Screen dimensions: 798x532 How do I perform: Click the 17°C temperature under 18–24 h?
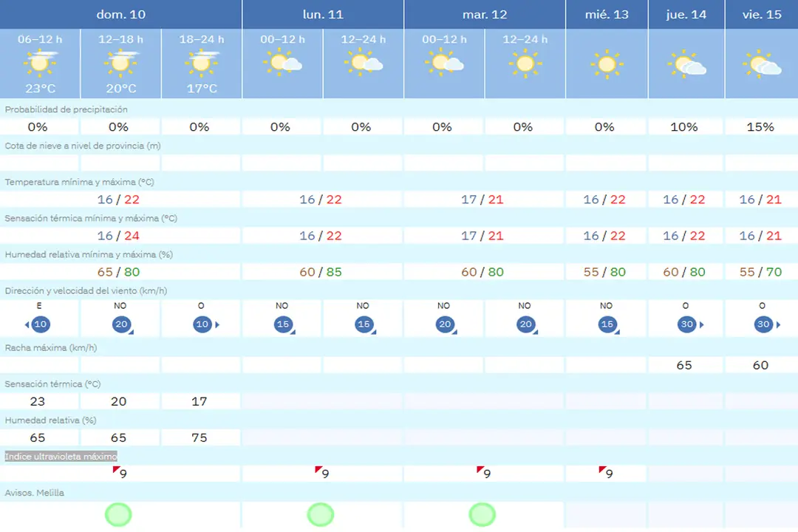202,89
